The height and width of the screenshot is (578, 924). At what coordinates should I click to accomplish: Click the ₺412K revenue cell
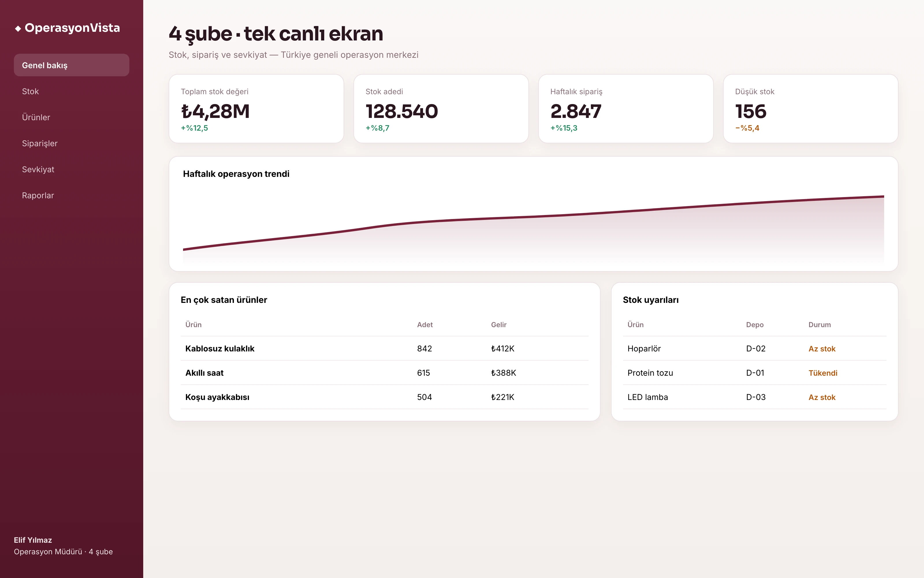coord(502,349)
